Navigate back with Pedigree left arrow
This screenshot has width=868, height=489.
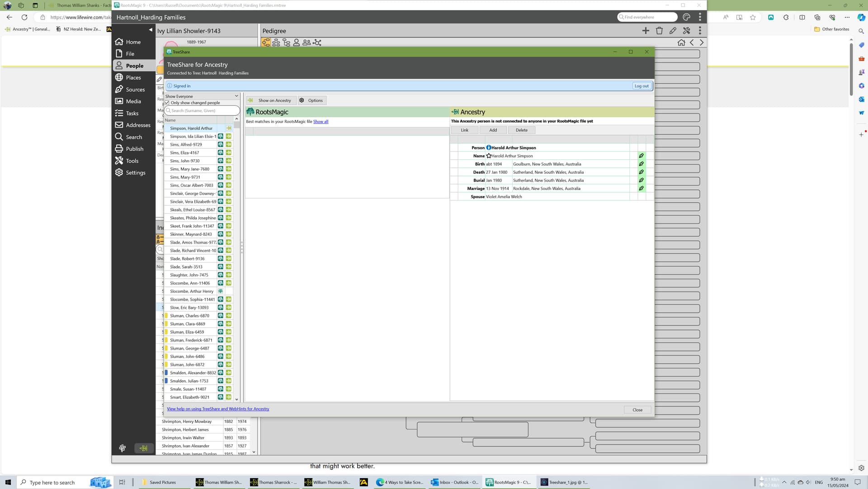(x=692, y=43)
